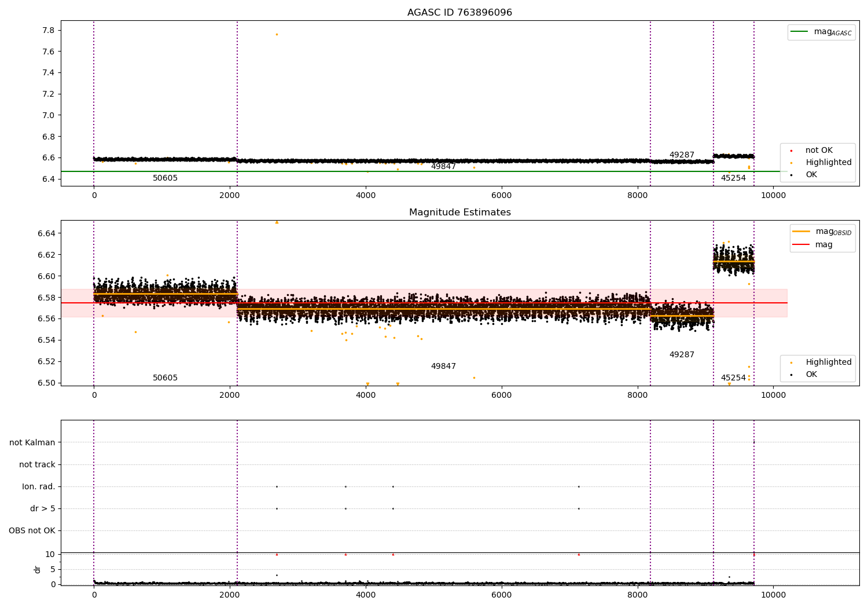The height and width of the screenshot is (608, 868).
Task: Click obsid label "45254" in the top plot
Action: pos(733,178)
